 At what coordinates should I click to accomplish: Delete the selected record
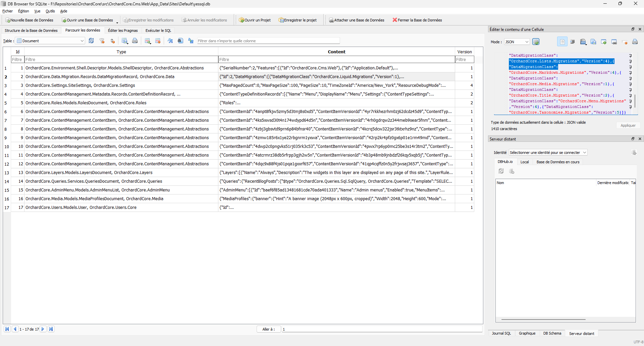(x=158, y=41)
